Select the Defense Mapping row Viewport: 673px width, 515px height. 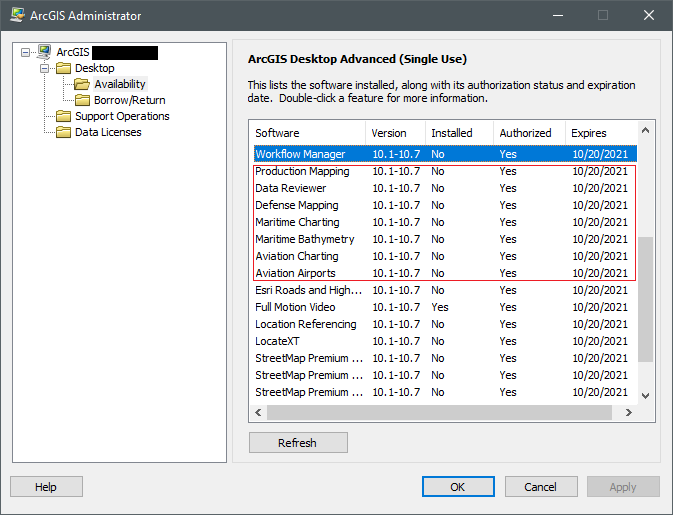pos(445,205)
